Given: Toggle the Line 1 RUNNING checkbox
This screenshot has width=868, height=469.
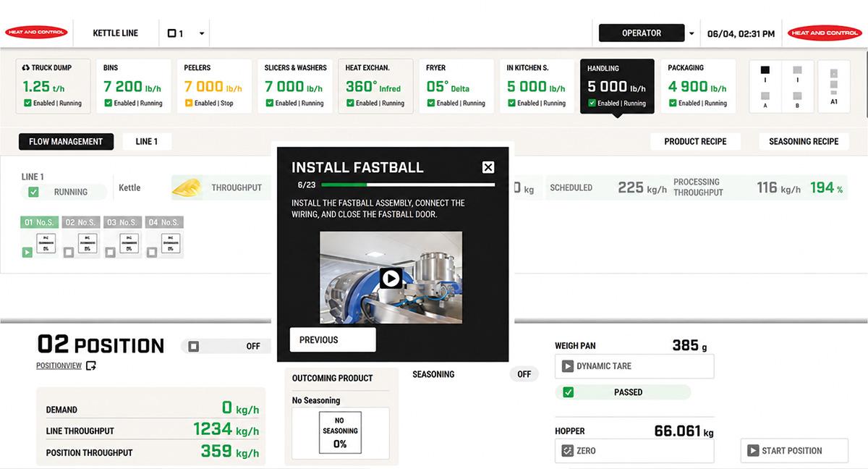Looking at the screenshot, I should click(x=33, y=192).
